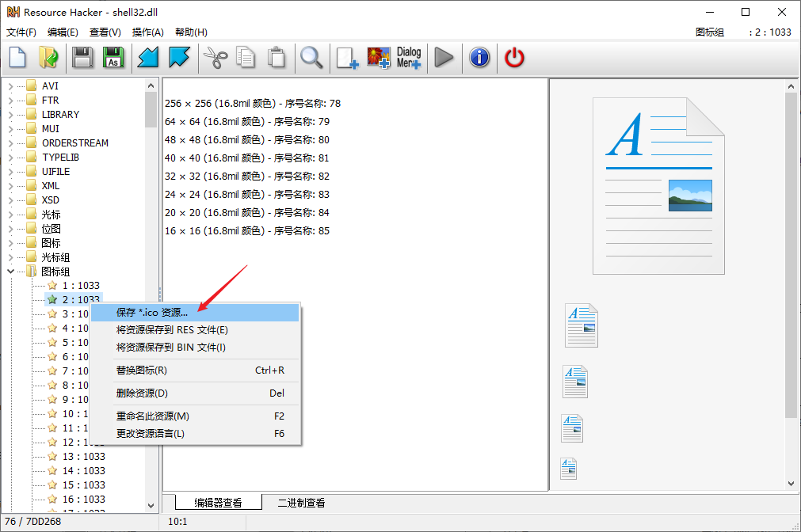The height and width of the screenshot is (532, 801).
Task: Expand the AVI folder node
Action: click(x=10, y=85)
